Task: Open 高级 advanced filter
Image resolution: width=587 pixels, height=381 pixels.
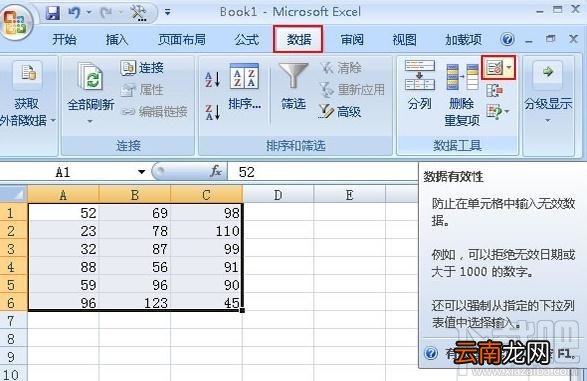Action: coord(340,112)
